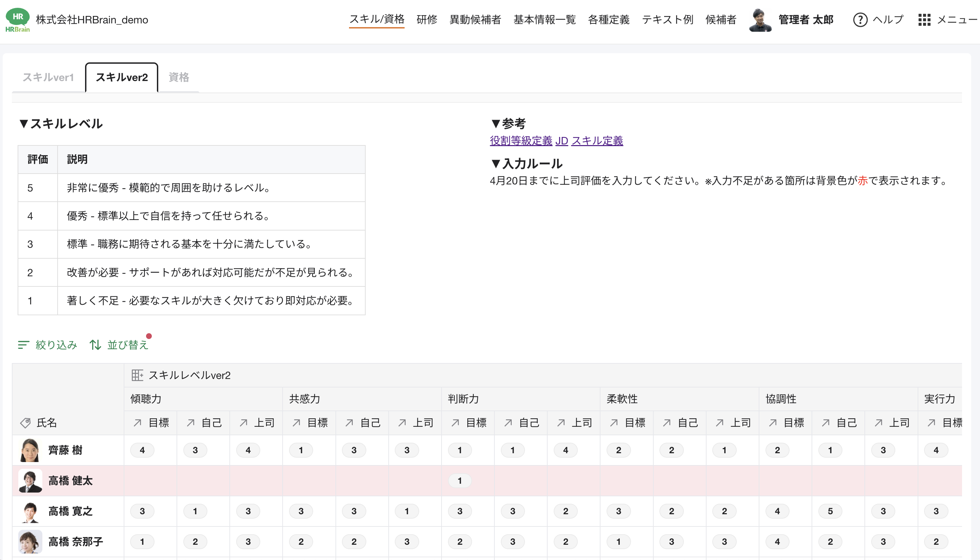The image size is (980, 560).
Task: Switch to the スキルver1 tab
Action: pyautogui.click(x=48, y=77)
